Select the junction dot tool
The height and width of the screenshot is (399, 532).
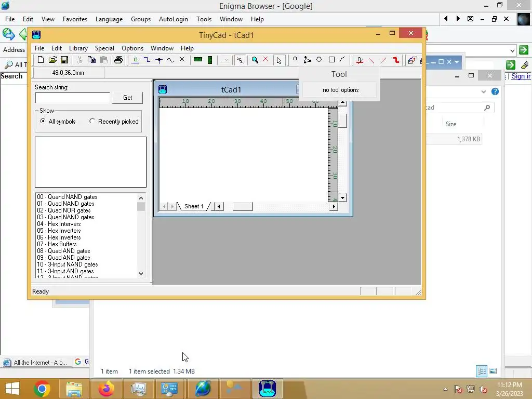(159, 60)
